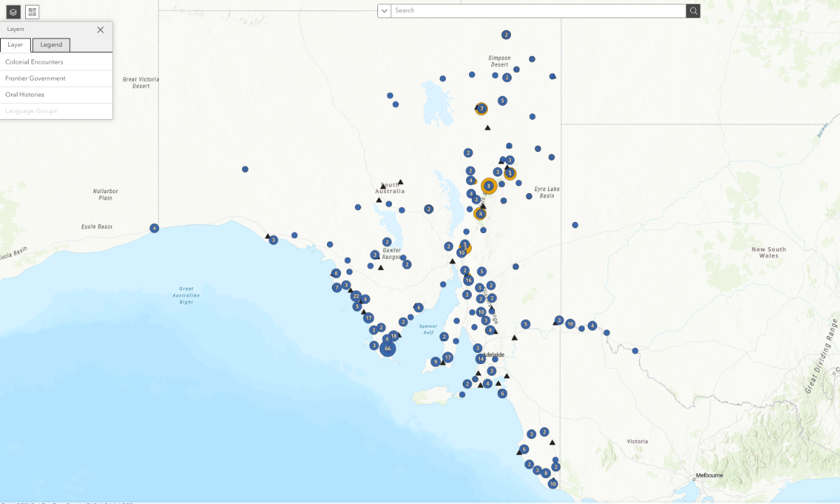Click the blue cluster marker labeled 66
Viewport: 840px width, 504px height.
tap(387, 348)
